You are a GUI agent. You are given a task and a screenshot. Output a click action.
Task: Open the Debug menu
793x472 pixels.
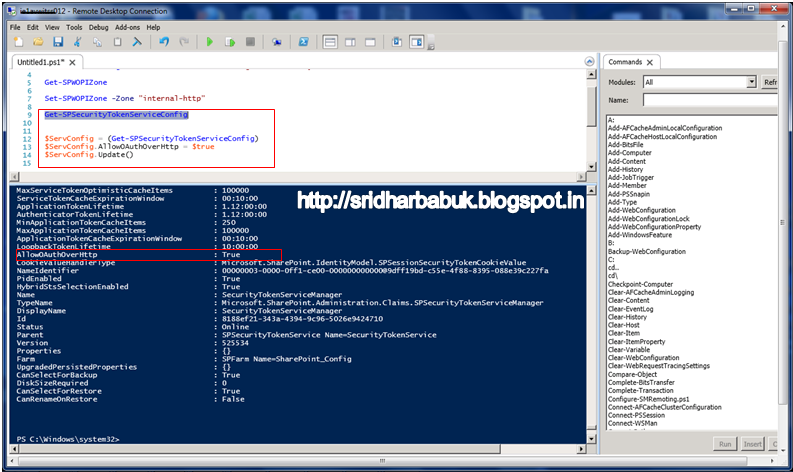coord(99,27)
